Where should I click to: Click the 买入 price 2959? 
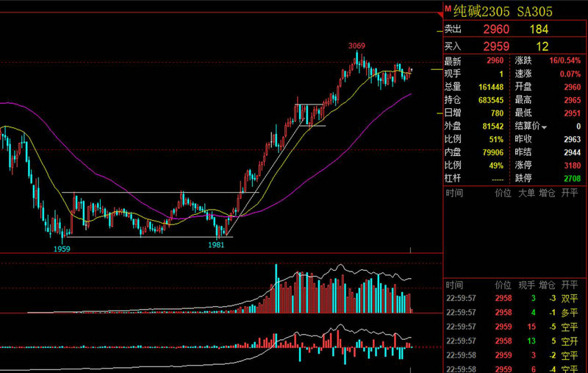(496, 46)
